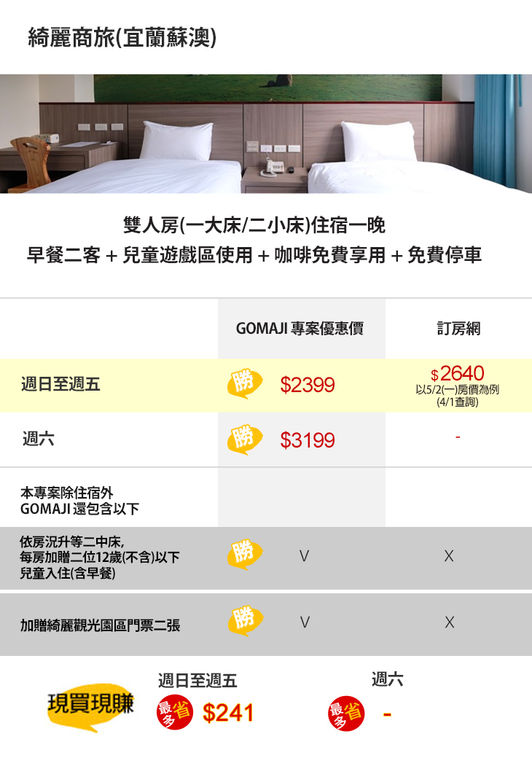
Task: Click the 訂房網 X mark for 觀光園區門票
Action: coord(449,622)
